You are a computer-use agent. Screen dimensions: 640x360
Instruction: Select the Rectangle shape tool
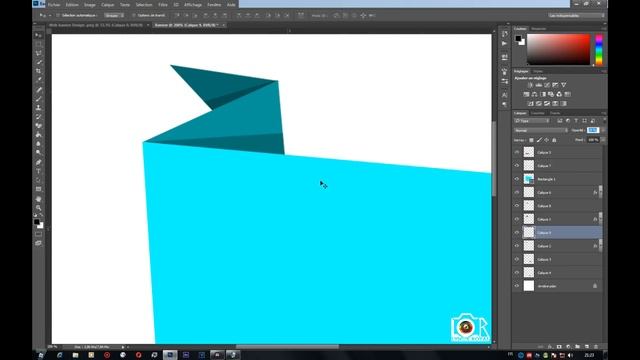coord(38,189)
